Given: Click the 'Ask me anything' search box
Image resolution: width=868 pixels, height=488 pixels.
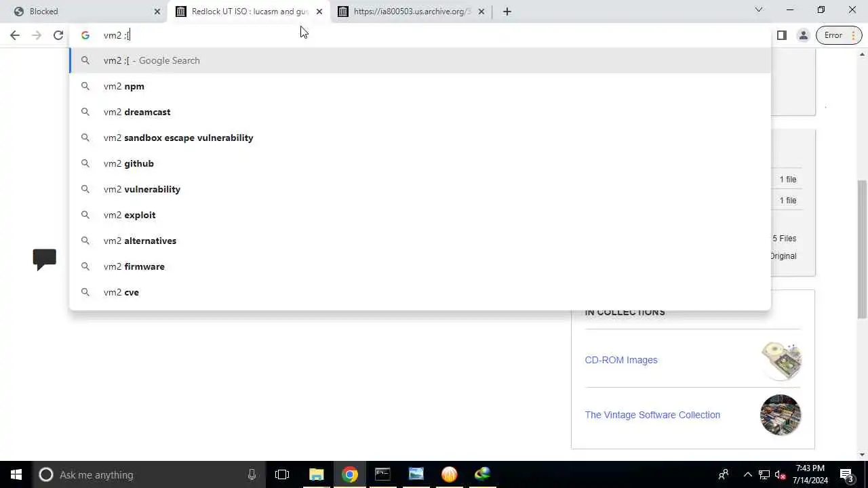Looking at the screenshot, I should pyautogui.click(x=149, y=474).
